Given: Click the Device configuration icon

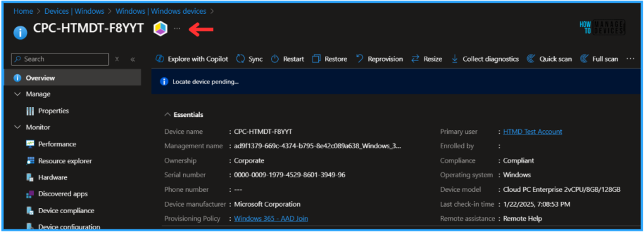Looking at the screenshot, I should click(x=30, y=227).
